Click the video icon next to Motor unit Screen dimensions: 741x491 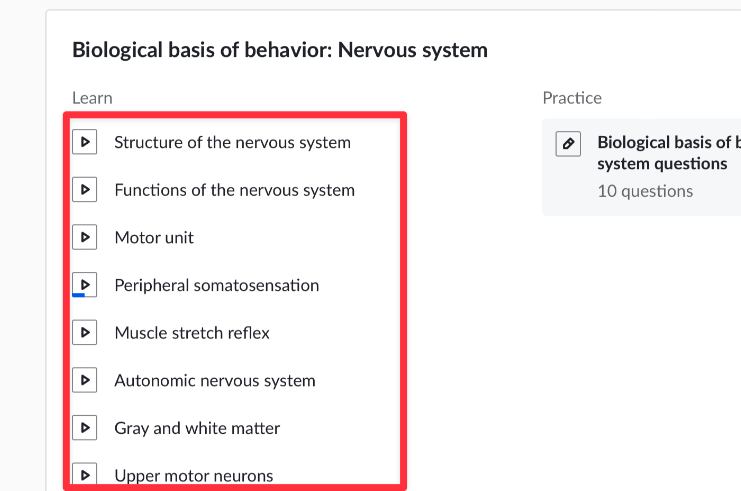pyautogui.click(x=85, y=237)
